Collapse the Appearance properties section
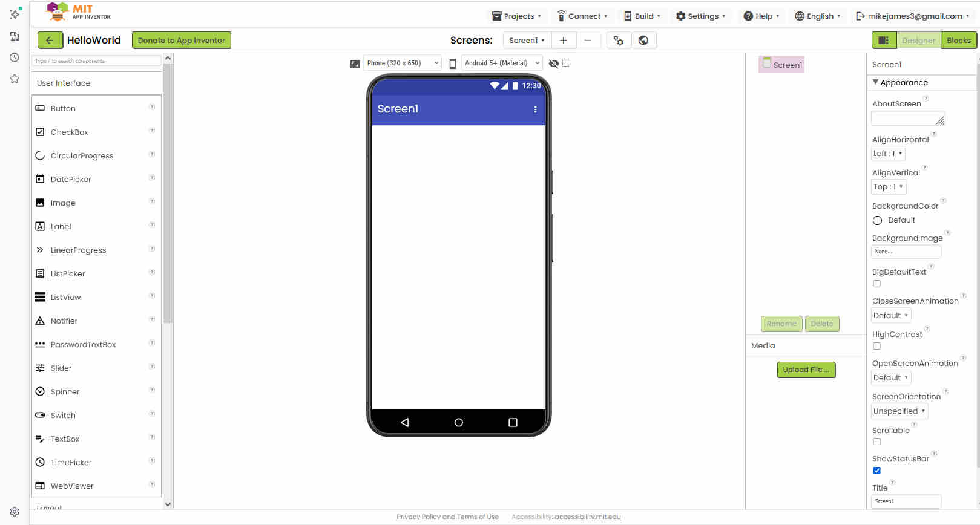The width and height of the screenshot is (980, 525). [x=876, y=82]
